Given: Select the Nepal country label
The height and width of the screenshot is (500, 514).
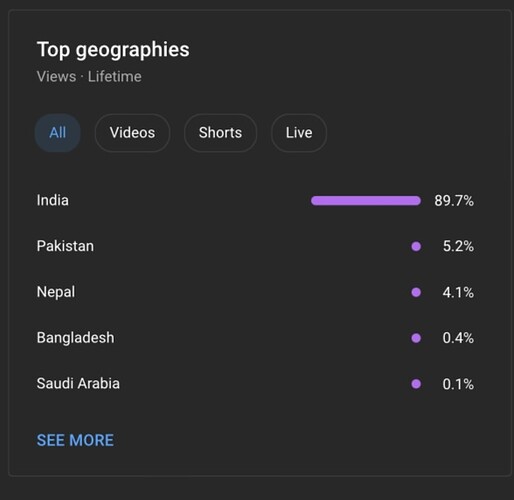Looking at the screenshot, I should [x=56, y=292].
